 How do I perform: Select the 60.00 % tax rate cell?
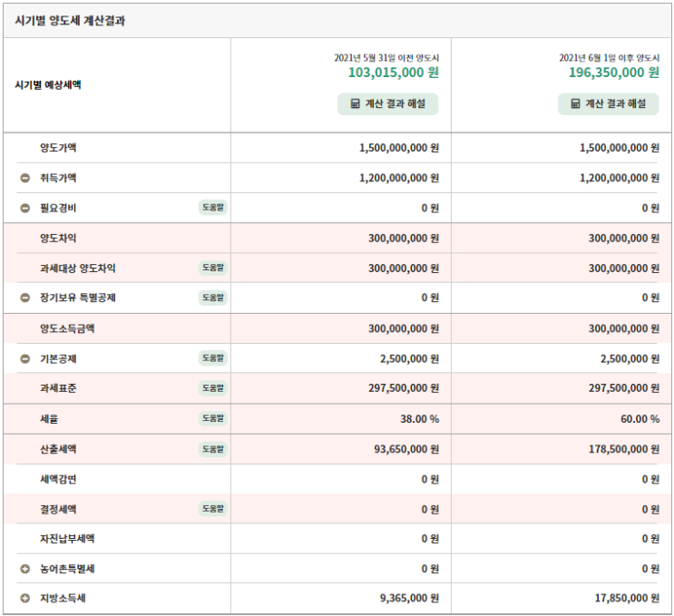(640, 419)
